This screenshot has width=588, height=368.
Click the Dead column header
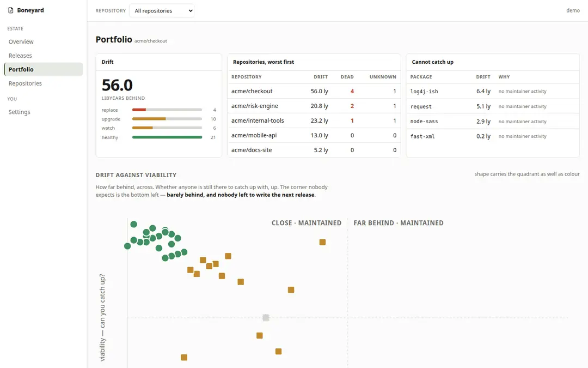(x=347, y=77)
